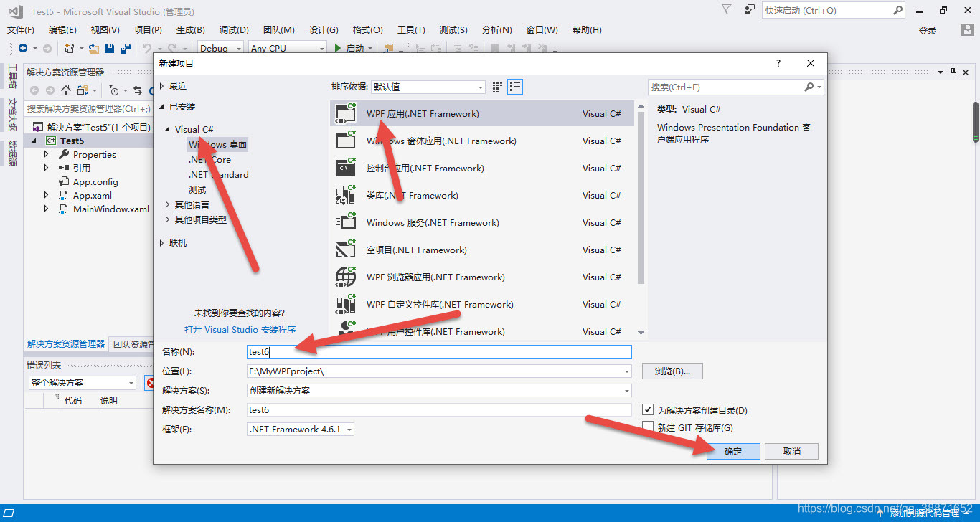This screenshot has width=980, height=522.
Task: Click the 浏览(B)... button
Action: click(672, 371)
